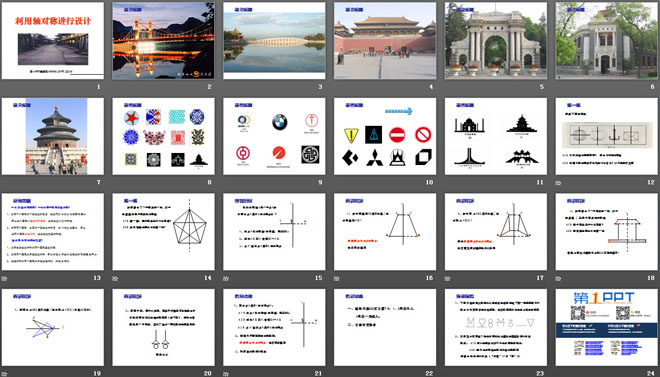Click the slide number label "6"
The image size is (660, 377).
point(653,87)
